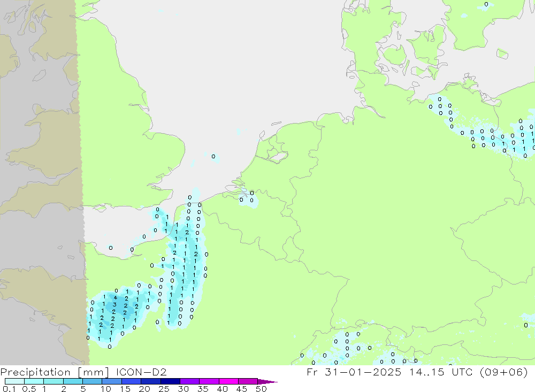Choose the 10–15 mm blue legend swatch
535x392 pixels.
coord(112,381)
